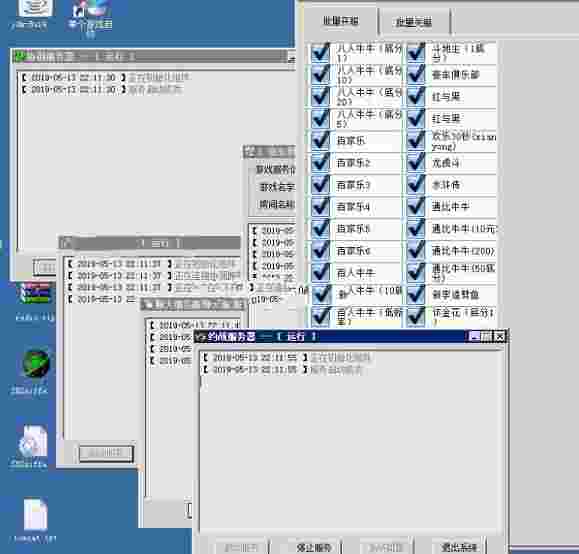Open the desktop file icon with gear overlay

(x=33, y=442)
